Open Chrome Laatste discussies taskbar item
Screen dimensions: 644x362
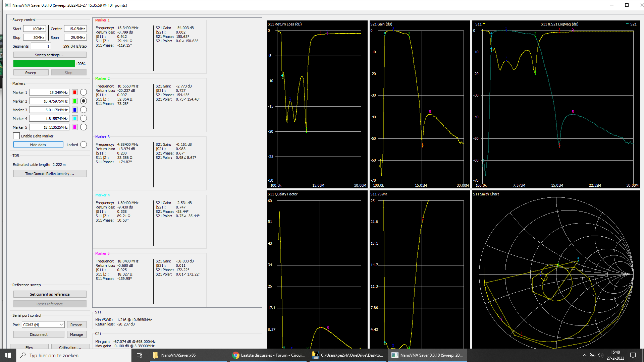coord(269,355)
